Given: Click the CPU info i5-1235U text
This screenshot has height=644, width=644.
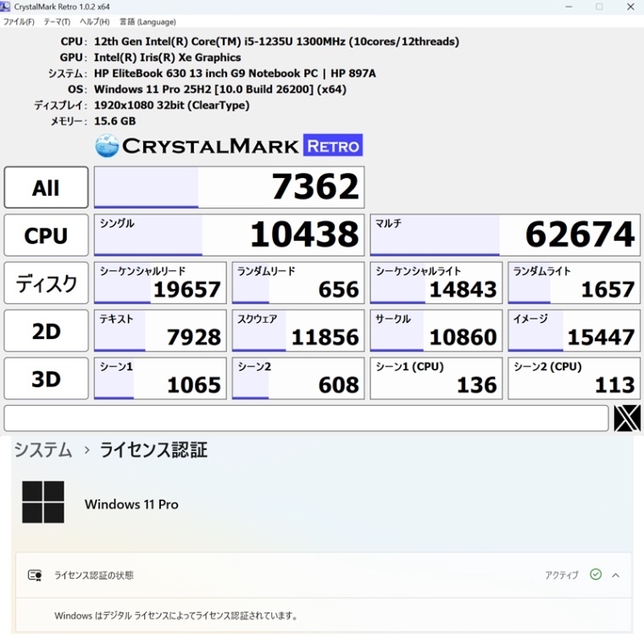Looking at the screenshot, I should point(276,42).
